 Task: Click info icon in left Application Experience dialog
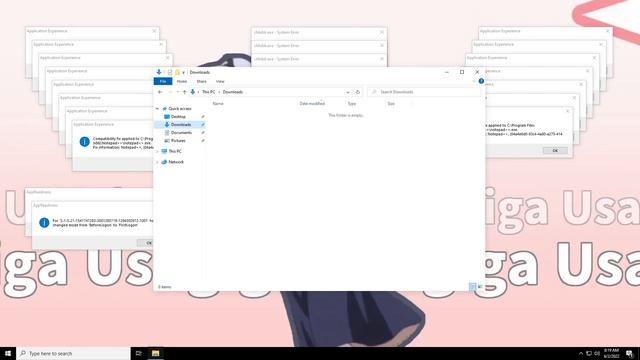[x=84, y=142]
